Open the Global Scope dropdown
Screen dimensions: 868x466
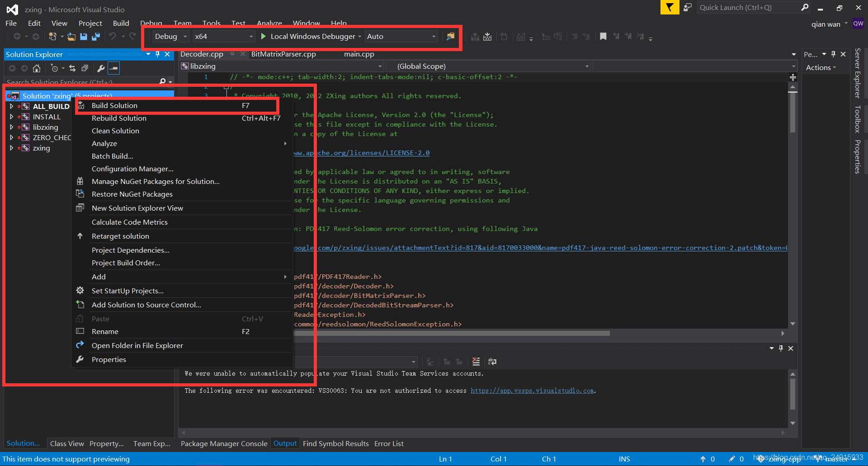pyautogui.click(x=488, y=66)
